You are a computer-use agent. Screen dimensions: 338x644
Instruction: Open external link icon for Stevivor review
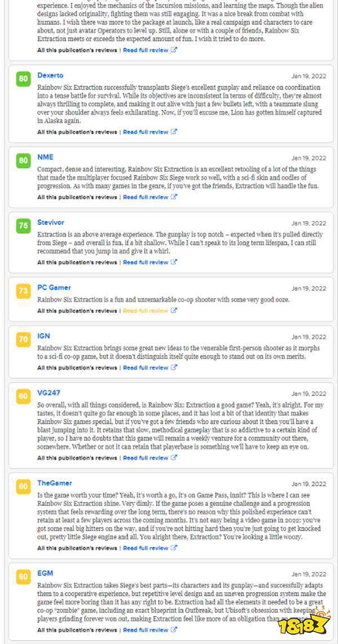click(x=174, y=262)
